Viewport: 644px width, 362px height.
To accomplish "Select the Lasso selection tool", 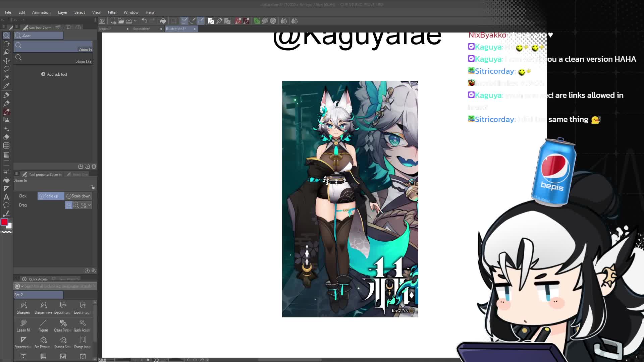I will tap(6, 69).
